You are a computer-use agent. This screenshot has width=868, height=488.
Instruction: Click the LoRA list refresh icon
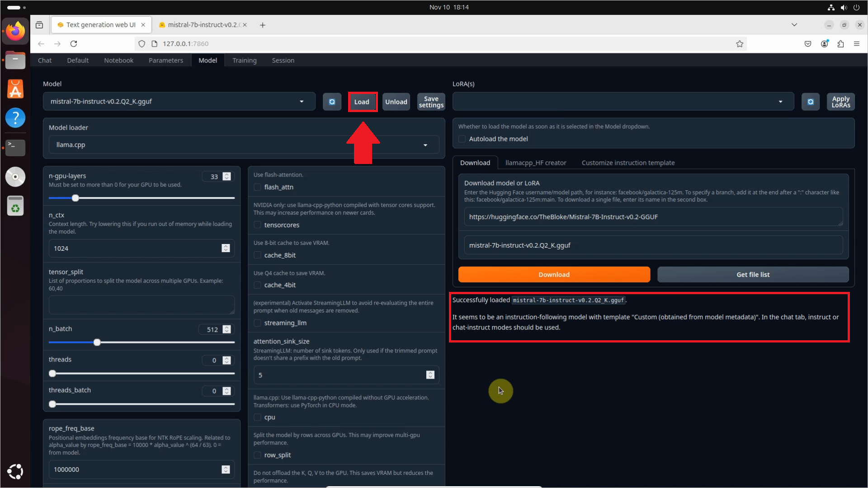(810, 102)
